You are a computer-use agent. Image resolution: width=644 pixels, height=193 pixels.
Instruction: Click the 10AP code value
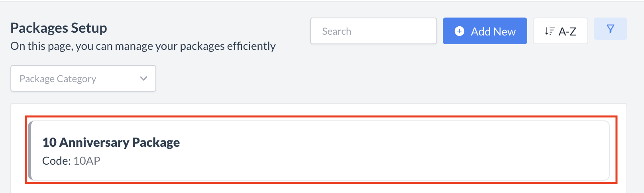point(87,161)
